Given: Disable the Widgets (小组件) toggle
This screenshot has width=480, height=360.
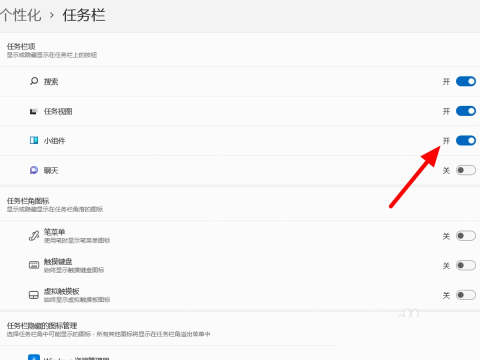Looking at the screenshot, I should click(x=466, y=141).
